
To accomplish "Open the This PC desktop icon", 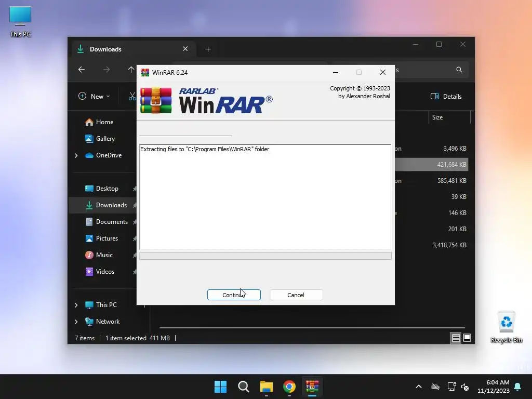I will click(x=20, y=22).
